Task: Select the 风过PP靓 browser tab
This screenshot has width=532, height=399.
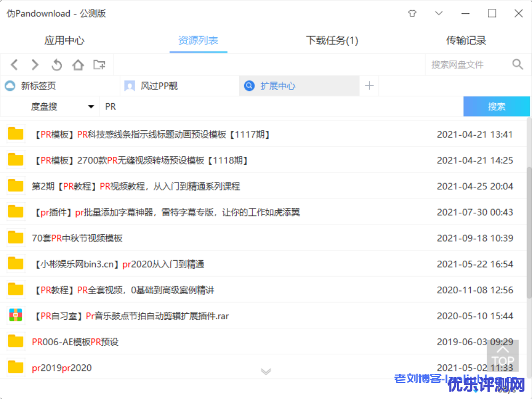Action: (180, 86)
